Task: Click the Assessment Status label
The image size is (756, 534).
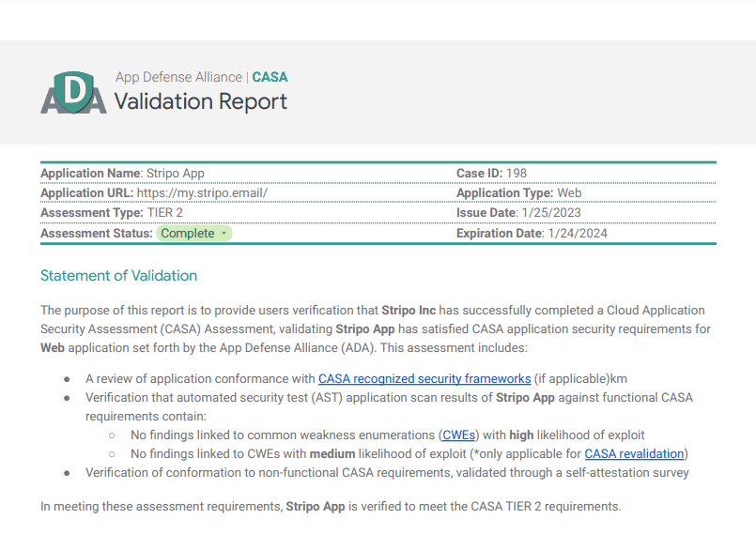Action: coord(96,233)
